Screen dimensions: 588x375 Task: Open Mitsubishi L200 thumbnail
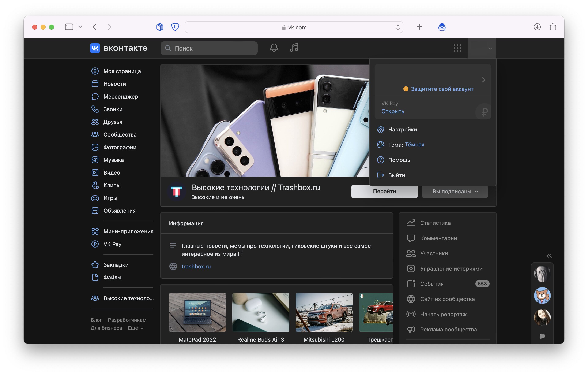point(324,313)
